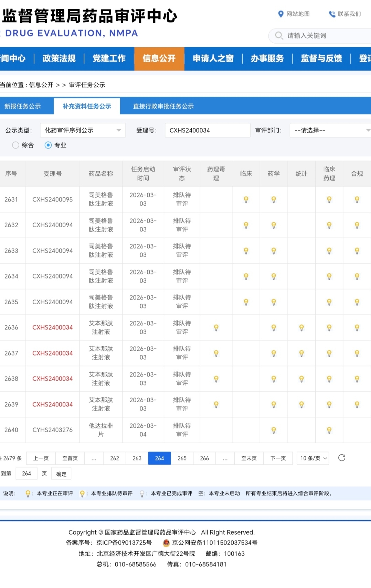Expand the 审评部门 dropdown
371x588 pixels.
point(330,130)
